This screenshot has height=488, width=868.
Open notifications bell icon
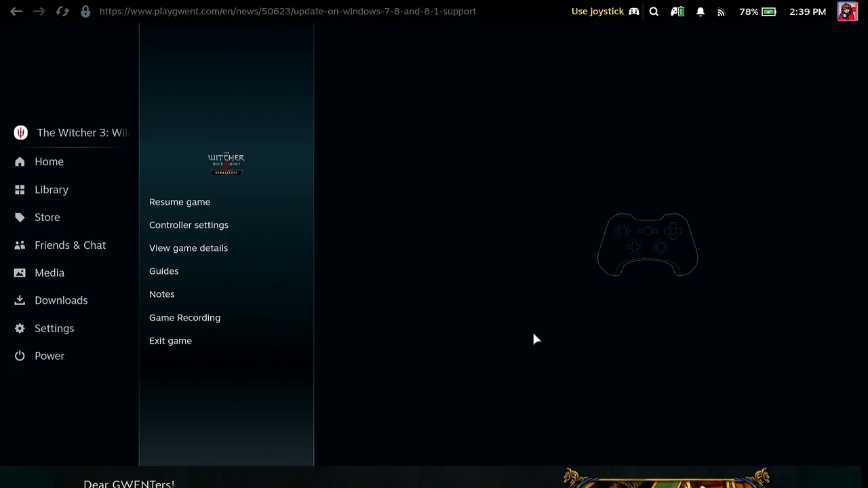click(x=701, y=12)
